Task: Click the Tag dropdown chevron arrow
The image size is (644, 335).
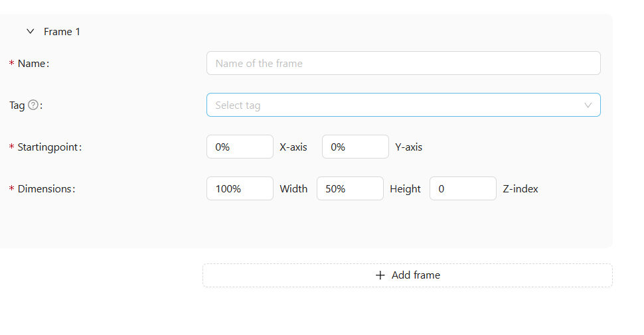Action: (x=588, y=105)
